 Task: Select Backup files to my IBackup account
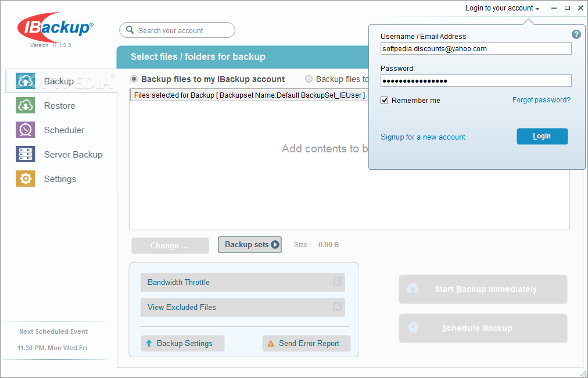[134, 79]
